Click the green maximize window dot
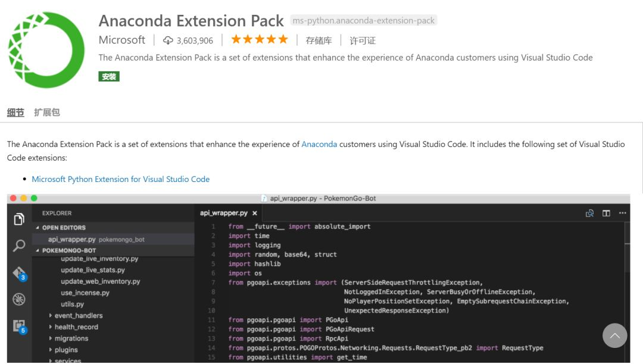 point(34,198)
